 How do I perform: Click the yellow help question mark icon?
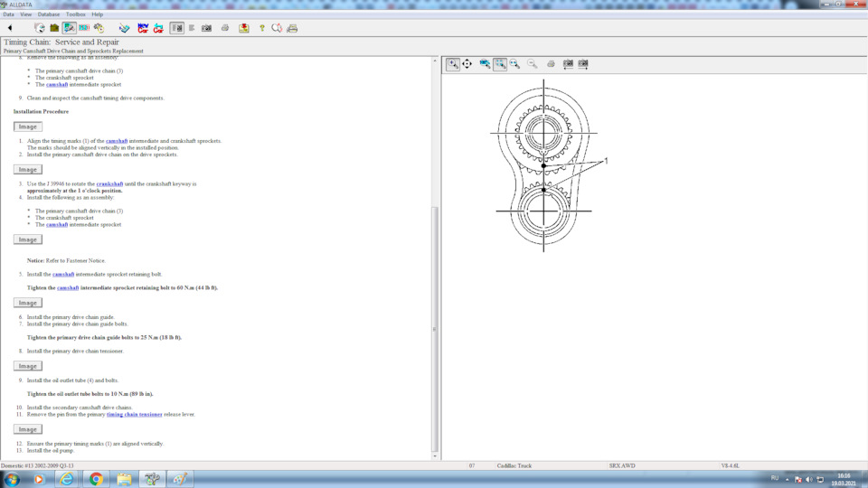pos(262,28)
